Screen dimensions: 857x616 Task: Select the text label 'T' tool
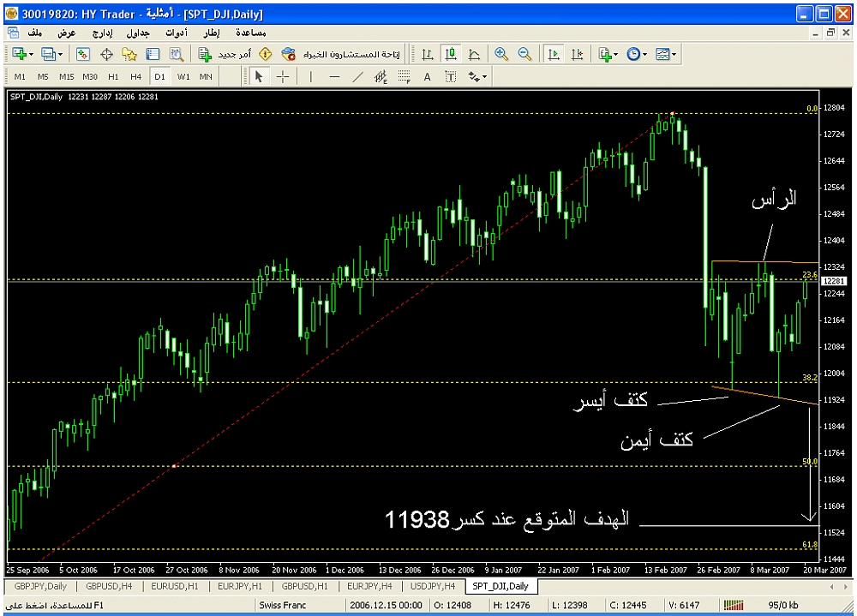(451, 77)
